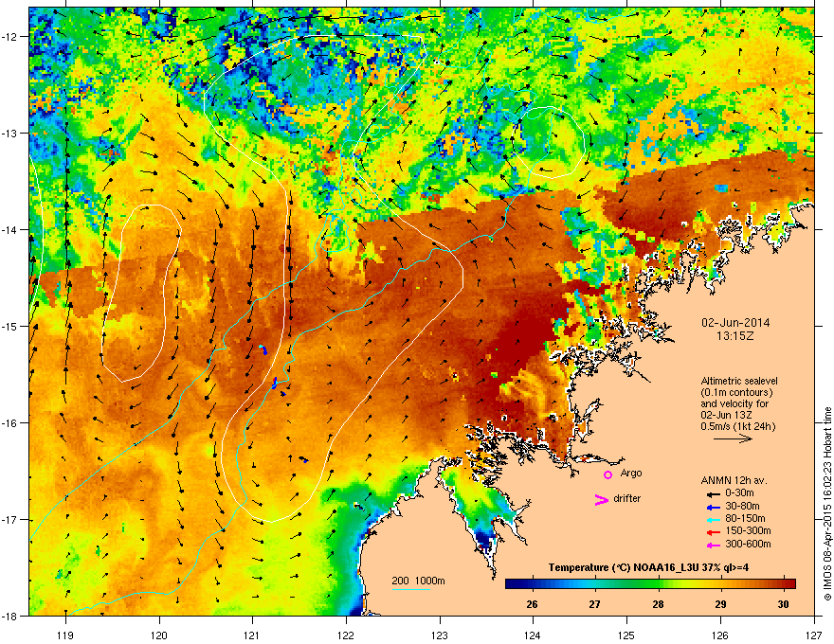Image resolution: width=834 pixels, height=644 pixels.
Task: Click the '-15' latitude axis label
Action: 9,326
